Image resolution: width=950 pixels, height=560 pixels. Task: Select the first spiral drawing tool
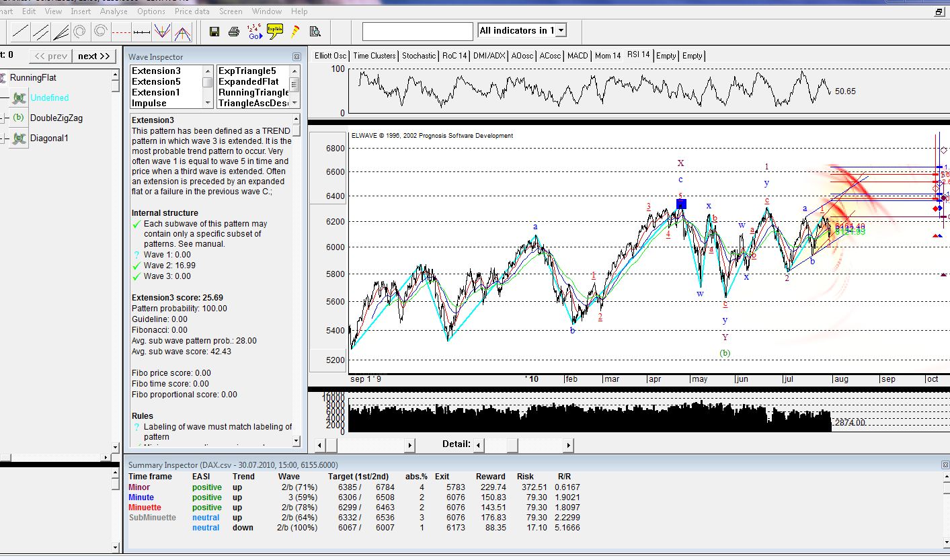[x=81, y=31]
